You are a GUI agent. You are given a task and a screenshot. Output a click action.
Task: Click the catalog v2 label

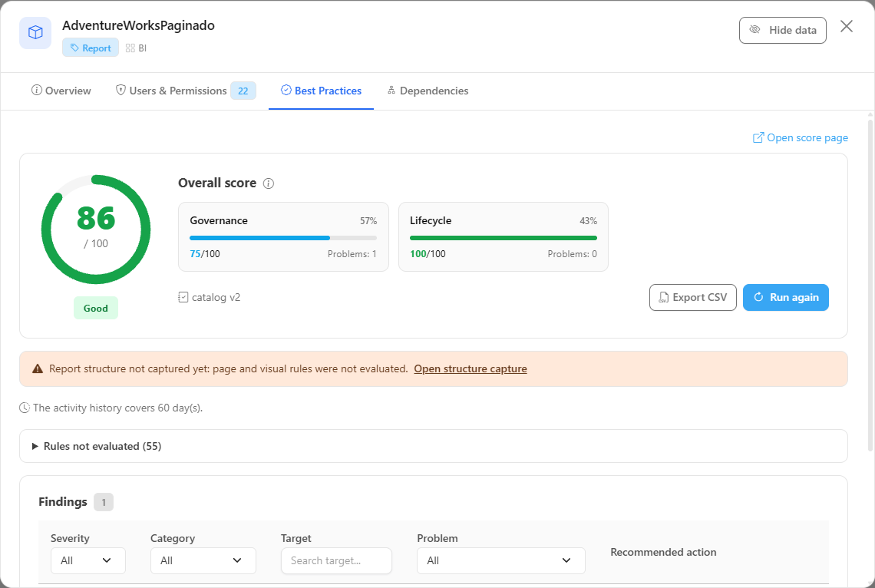(x=216, y=297)
